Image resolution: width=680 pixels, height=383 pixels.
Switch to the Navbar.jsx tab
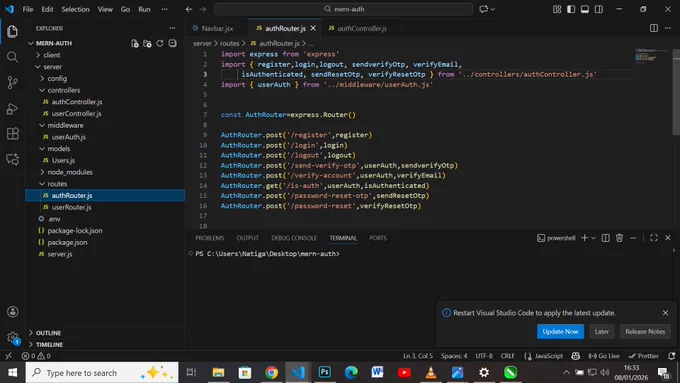pos(217,28)
